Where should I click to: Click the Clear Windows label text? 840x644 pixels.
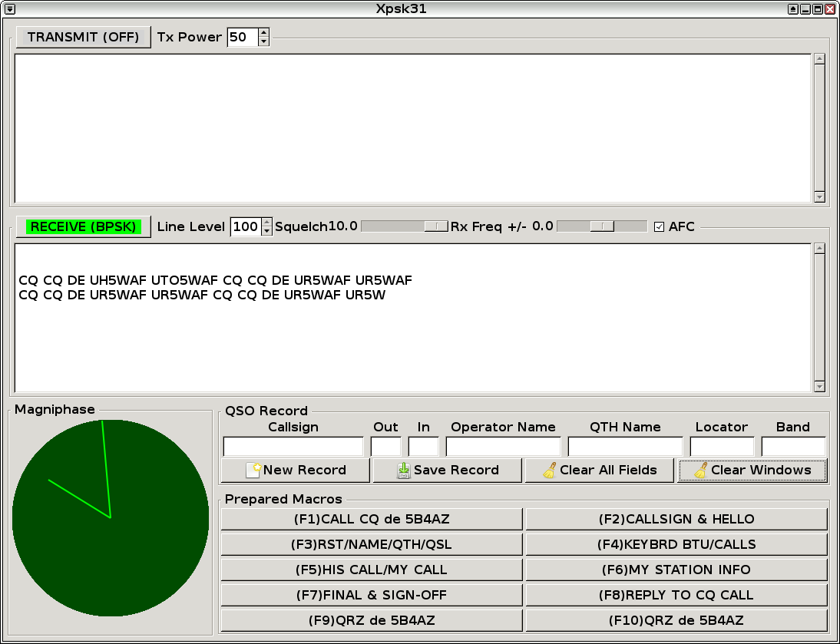click(x=761, y=470)
